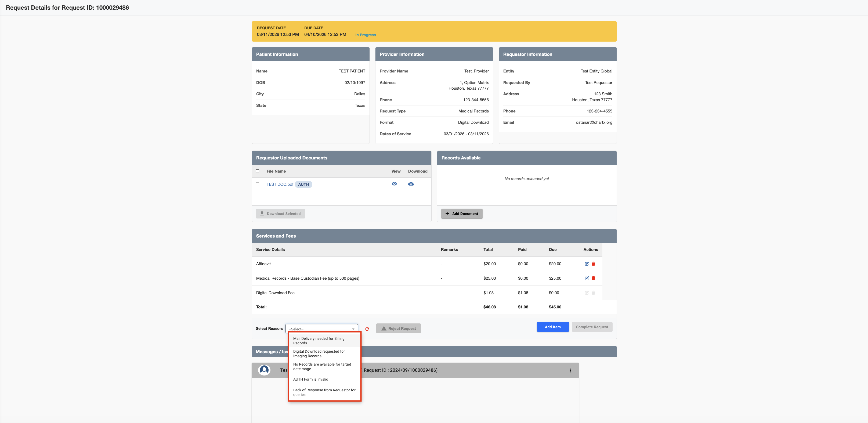Click the red reset icon beside reason dropdown
868x423 pixels.
coord(367,329)
